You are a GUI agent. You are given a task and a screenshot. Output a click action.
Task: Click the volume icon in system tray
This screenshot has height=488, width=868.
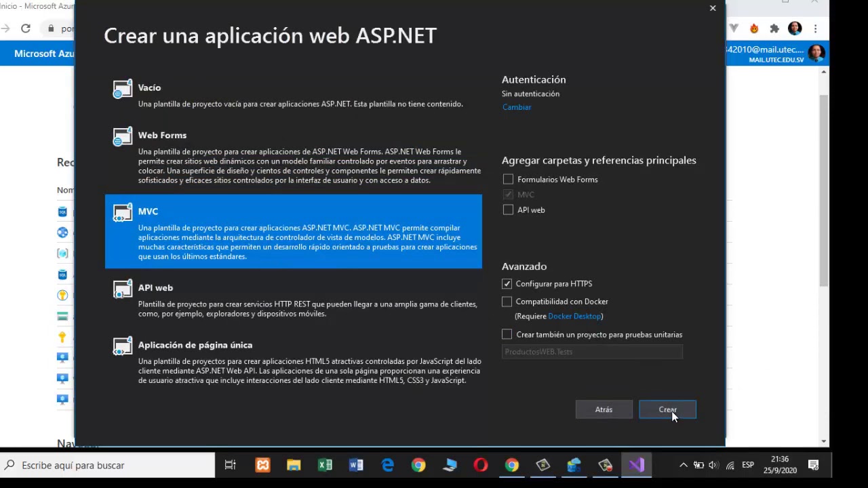point(713,465)
